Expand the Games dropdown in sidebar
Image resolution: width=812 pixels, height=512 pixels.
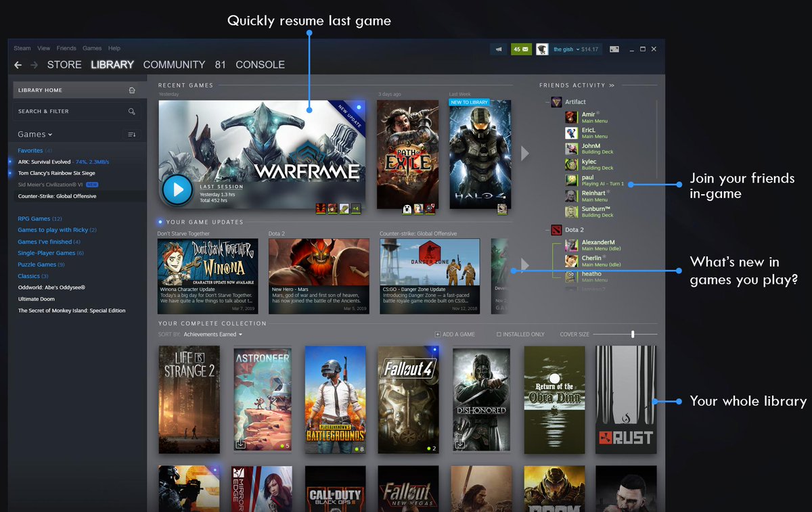35,135
